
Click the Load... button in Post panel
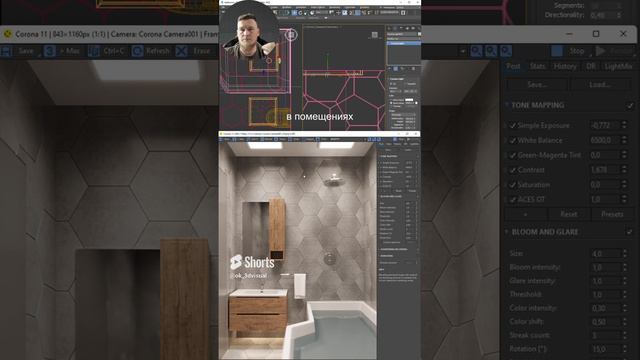coord(600,84)
